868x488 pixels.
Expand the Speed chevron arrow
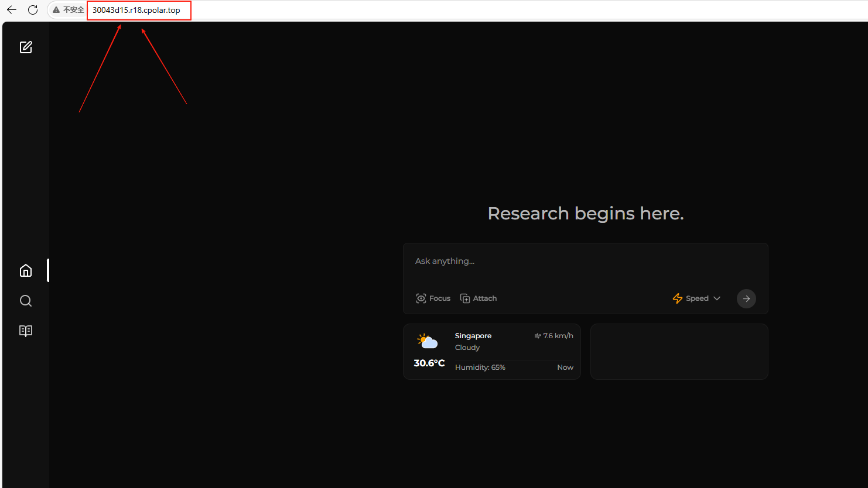coord(717,298)
